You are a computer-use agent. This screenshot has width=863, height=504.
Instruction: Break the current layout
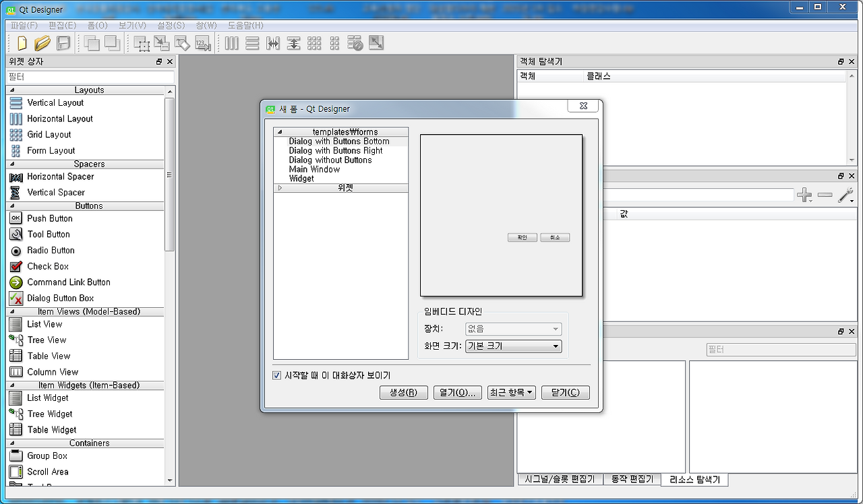tap(355, 43)
